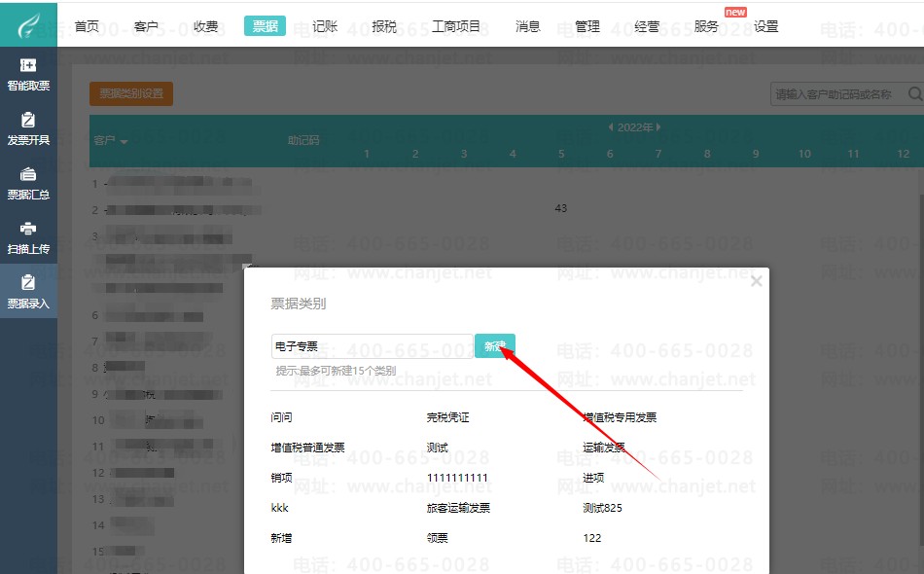The height and width of the screenshot is (574, 924).
Task: Go to next year arrow after 2022年
Action: pos(658,127)
